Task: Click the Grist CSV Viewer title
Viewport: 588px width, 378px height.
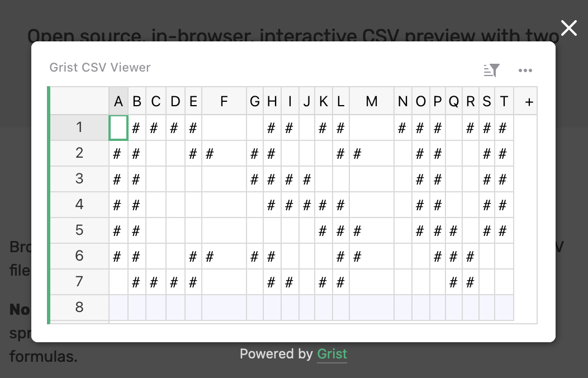Action: 99,67
